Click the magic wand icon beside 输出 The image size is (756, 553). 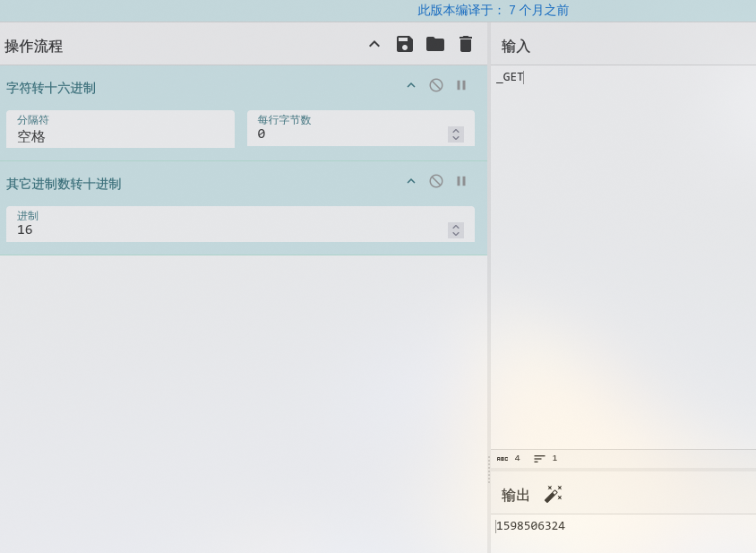click(553, 495)
